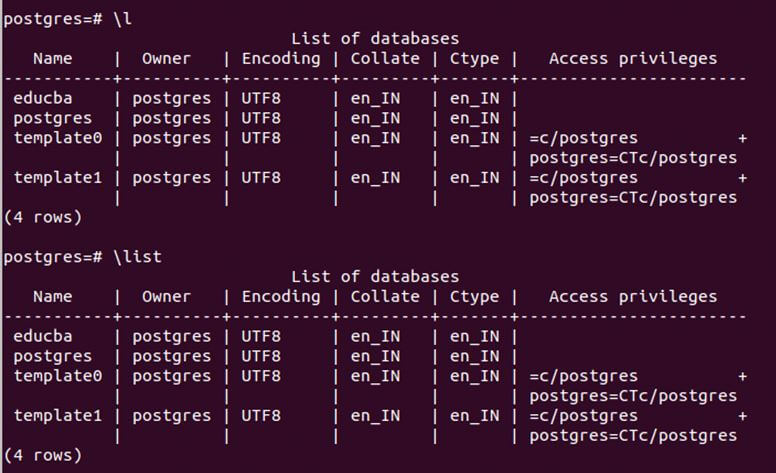This screenshot has height=473, width=776.
Task: Click the educba database name in the \l output
Action: pyautogui.click(x=43, y=98)
